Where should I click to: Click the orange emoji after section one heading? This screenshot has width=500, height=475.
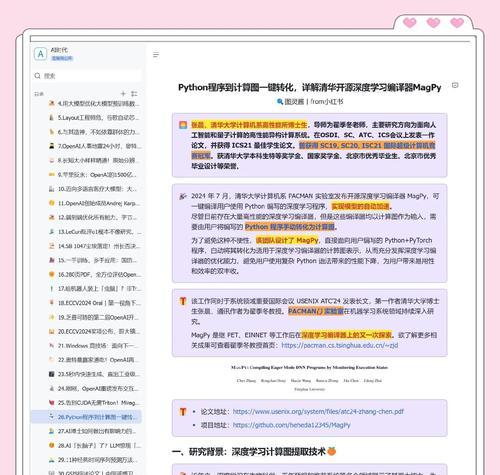click(x=332, y=452)
